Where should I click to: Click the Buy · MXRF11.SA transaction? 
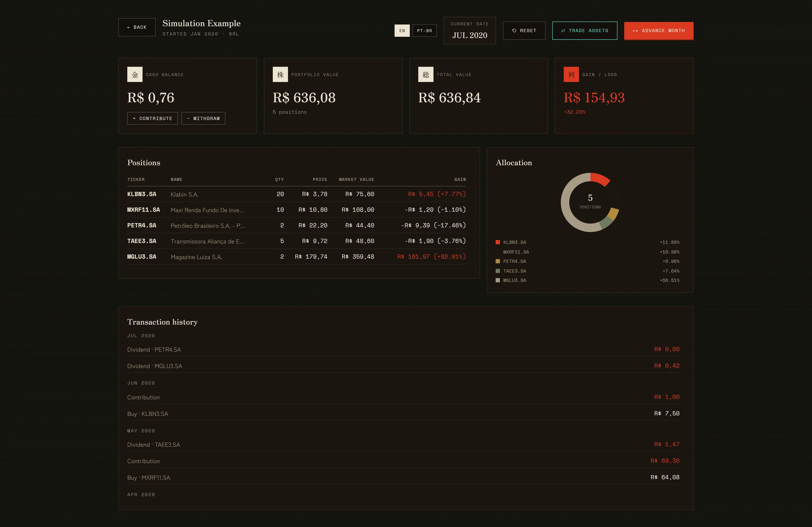[x=403, y=477]
